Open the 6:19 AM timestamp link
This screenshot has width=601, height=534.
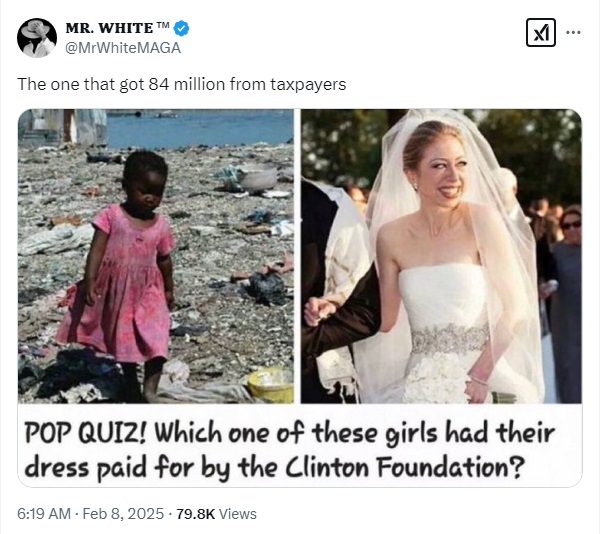(44, 514)
